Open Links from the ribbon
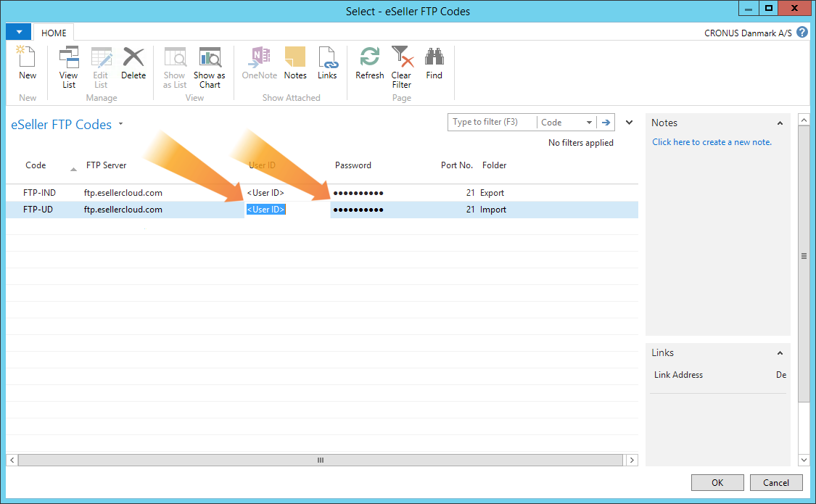This screenshot has width=816, height=504. (327, 63)
